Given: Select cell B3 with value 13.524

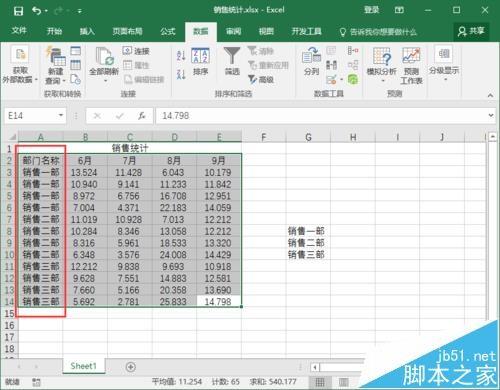Looking at the screenshot, I should (x=85, y=172).
